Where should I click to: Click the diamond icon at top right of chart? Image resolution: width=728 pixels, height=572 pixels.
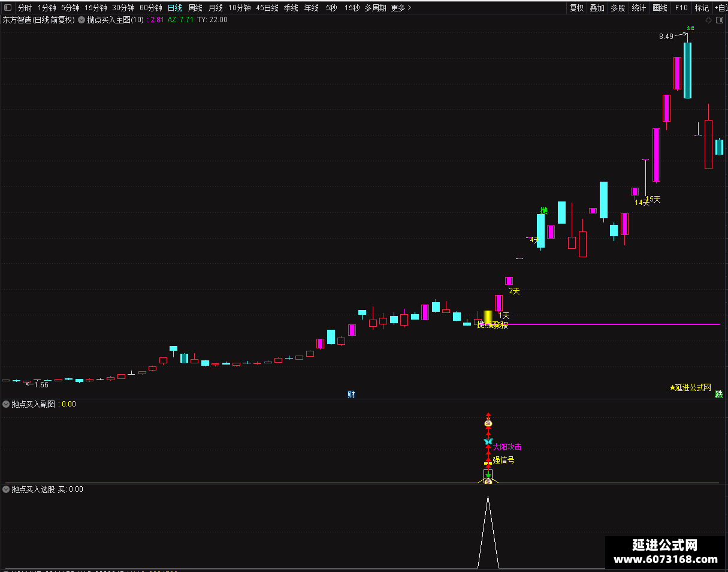click(x=708, y=20)
